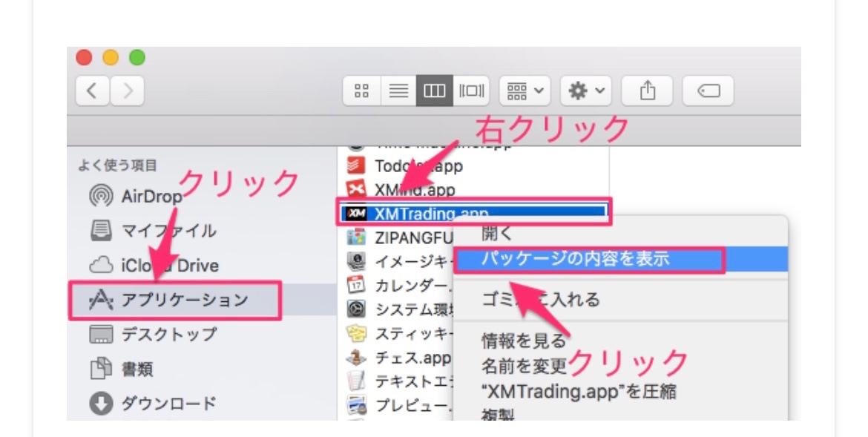Select the テキストエ item in the list
This screenshot has width=868, height=437.
[x=413, y=381]
